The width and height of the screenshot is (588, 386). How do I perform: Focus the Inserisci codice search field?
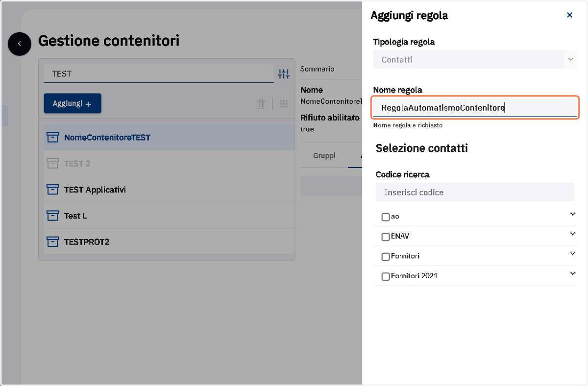[475, 193]
